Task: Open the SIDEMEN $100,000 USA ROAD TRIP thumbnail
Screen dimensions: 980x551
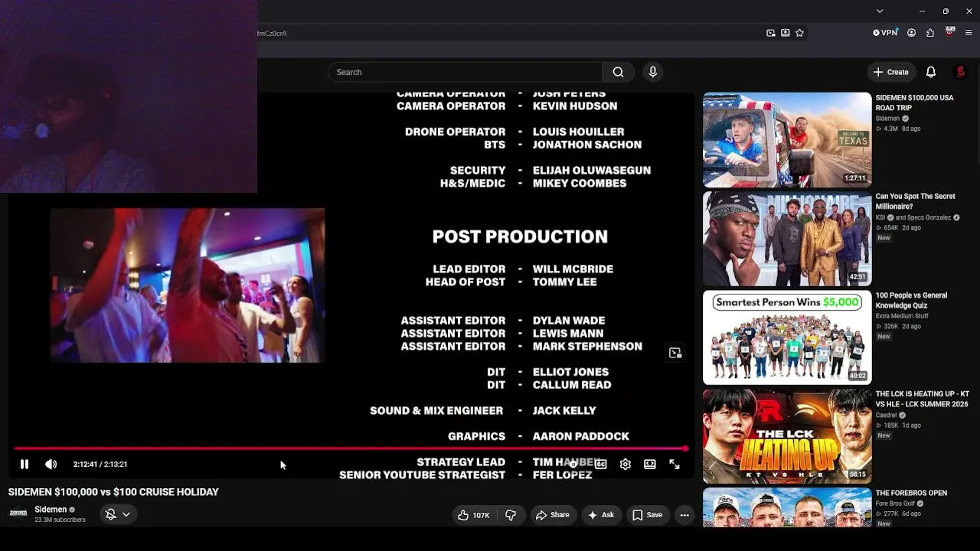Action: click(787, 140)
